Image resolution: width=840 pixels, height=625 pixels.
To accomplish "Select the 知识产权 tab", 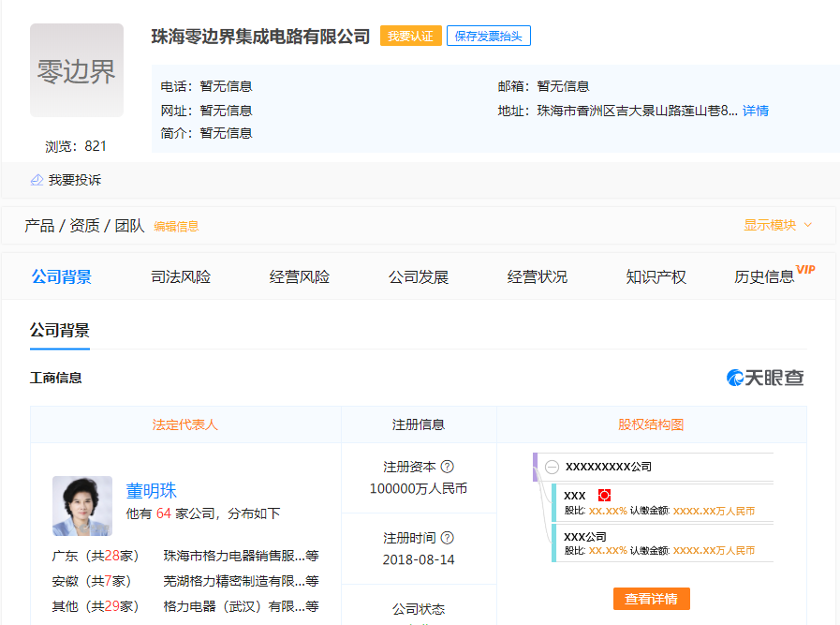I will [x=656, y=276].
